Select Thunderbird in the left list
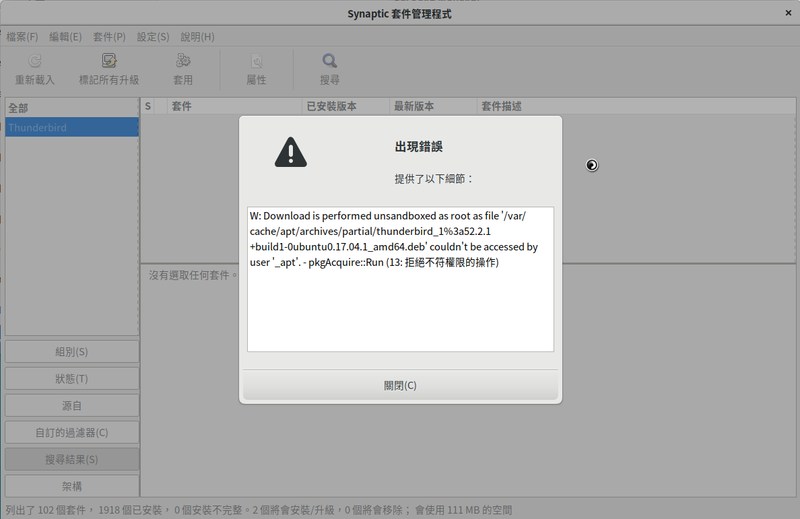The height and width of the screenshot is (519, 800). tap(72, 128)
